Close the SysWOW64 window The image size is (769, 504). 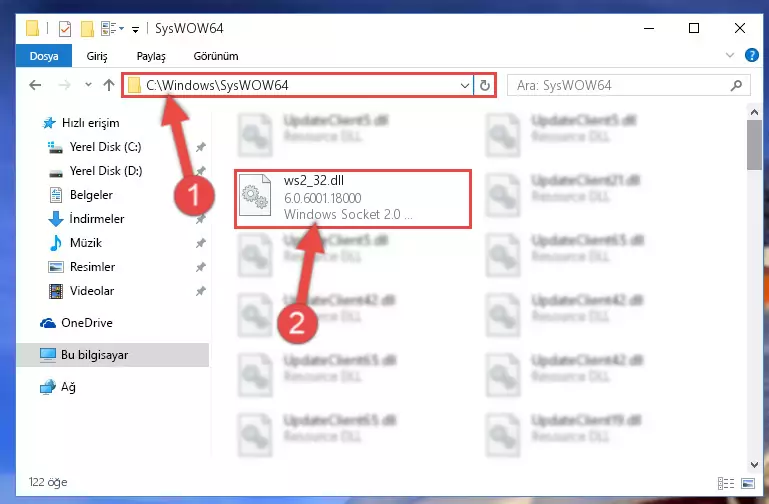(740, 28)
